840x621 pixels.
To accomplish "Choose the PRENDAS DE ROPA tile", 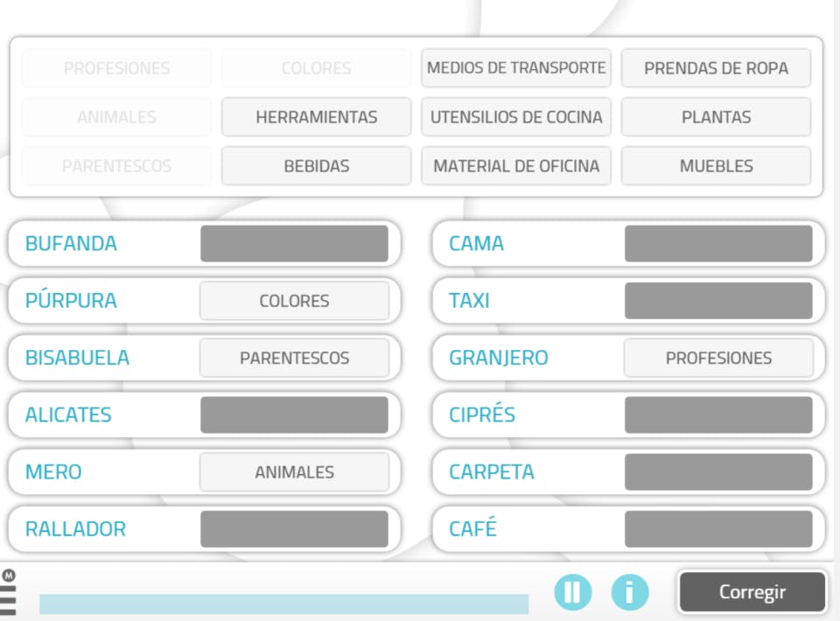I will (x=716, y=68).
